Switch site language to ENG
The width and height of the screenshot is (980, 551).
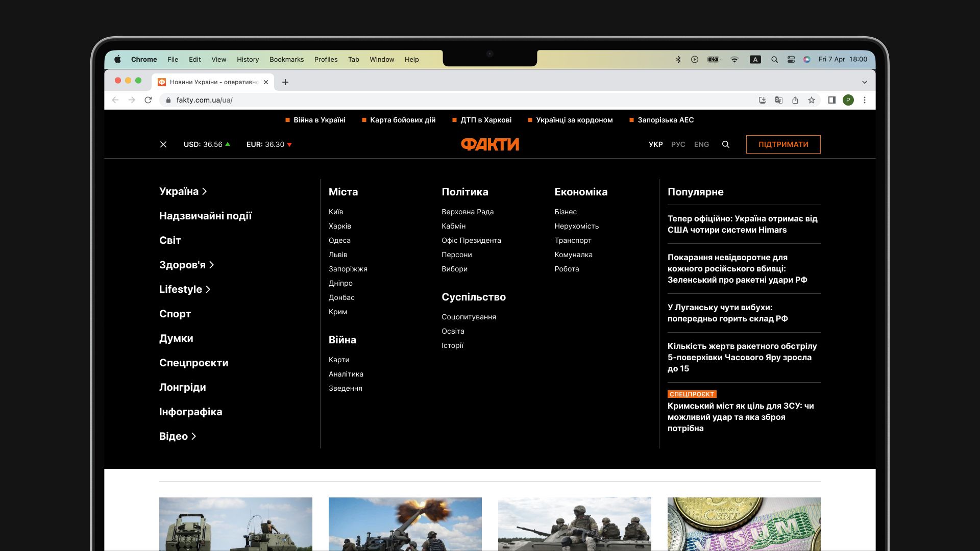coord(701,144)
